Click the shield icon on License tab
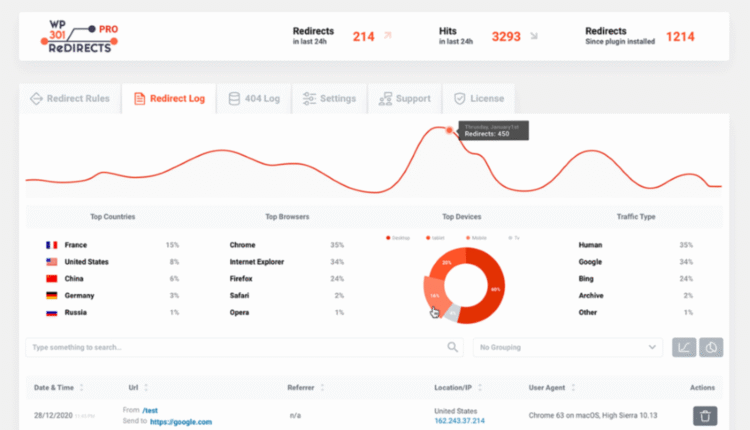This screenshot has height=430, width=750. pyautogui.click(x=459, y=99)
